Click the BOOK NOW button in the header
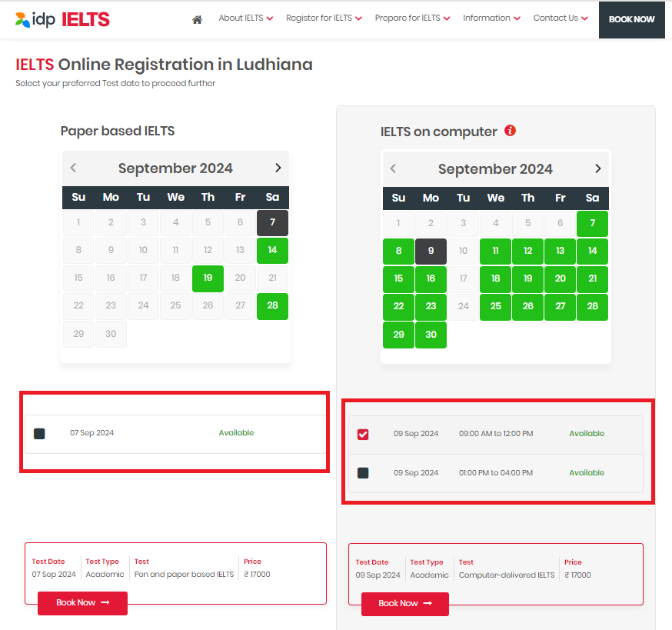 (631, 19)
